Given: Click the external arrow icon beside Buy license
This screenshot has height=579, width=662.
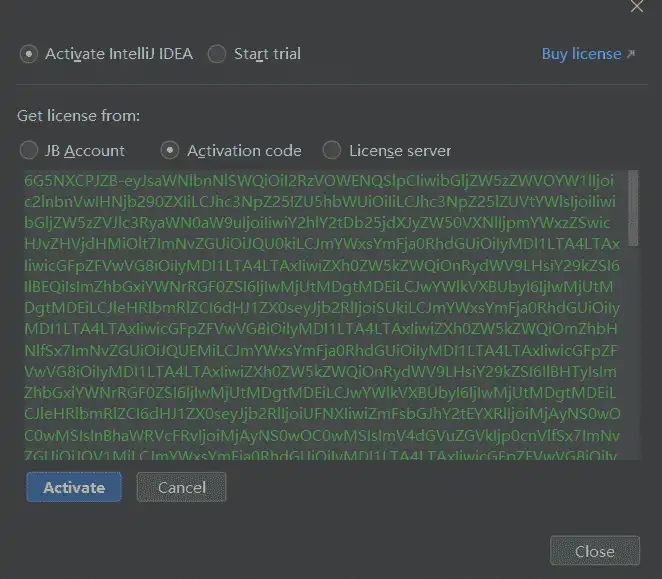Looking at the screenshot, I should 631,54.
